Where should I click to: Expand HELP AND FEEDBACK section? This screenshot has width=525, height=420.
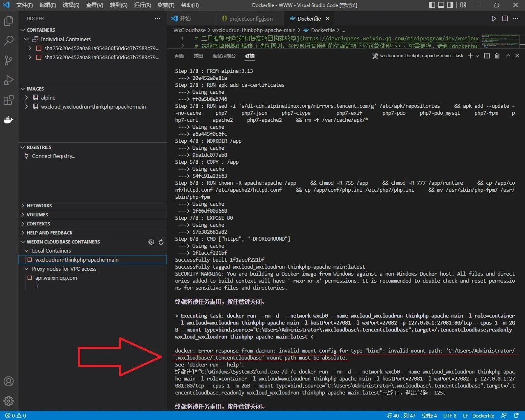[x=49, y=233]
